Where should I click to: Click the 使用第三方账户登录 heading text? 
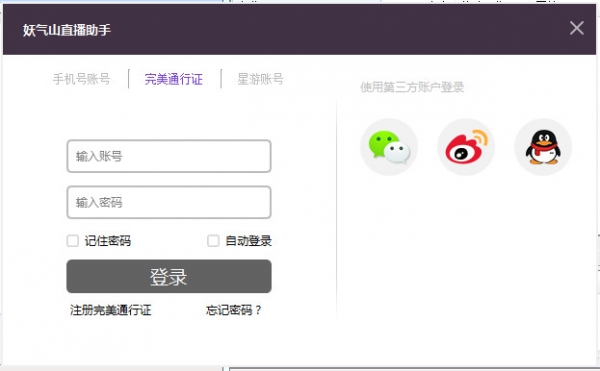coord(412,87)
